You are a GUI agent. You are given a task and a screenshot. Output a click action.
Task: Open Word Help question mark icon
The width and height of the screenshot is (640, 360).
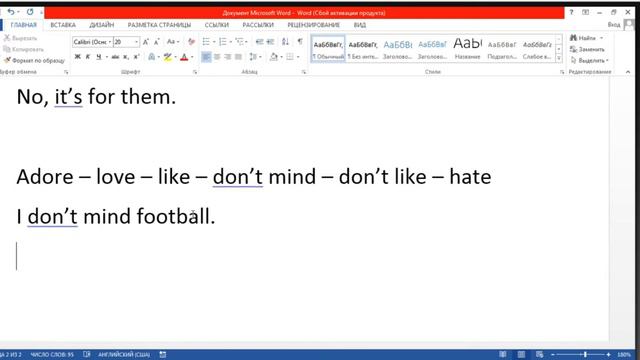(571, 13)
